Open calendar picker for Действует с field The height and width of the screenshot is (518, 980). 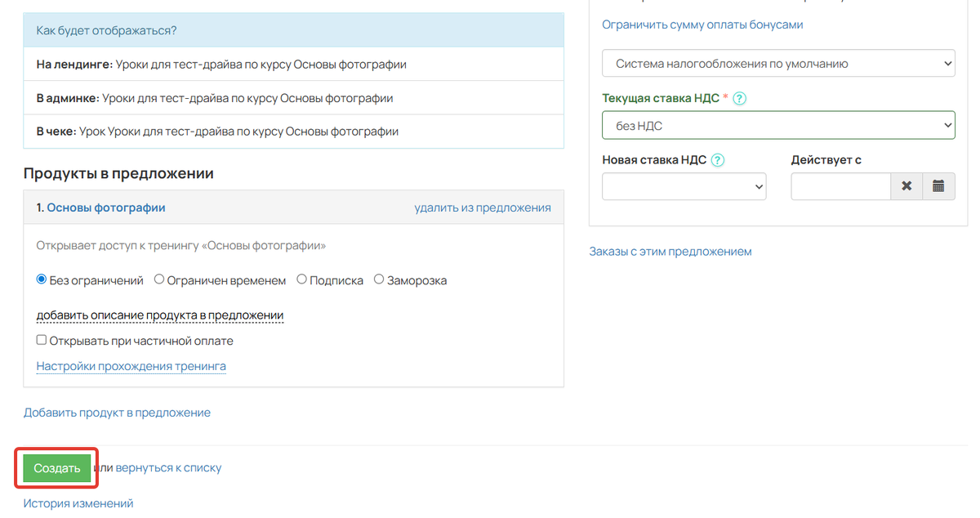tap(939, 186)
